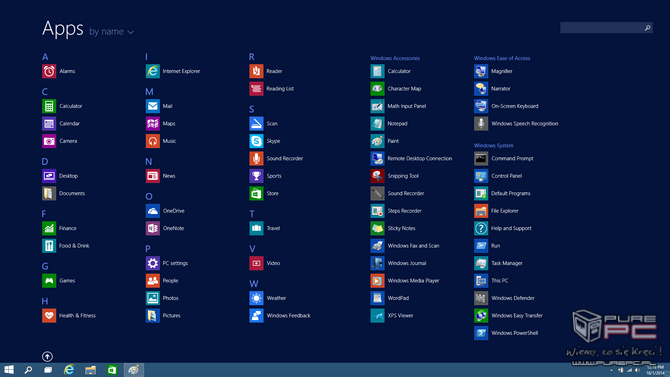Select the Windows System group header

494,145
